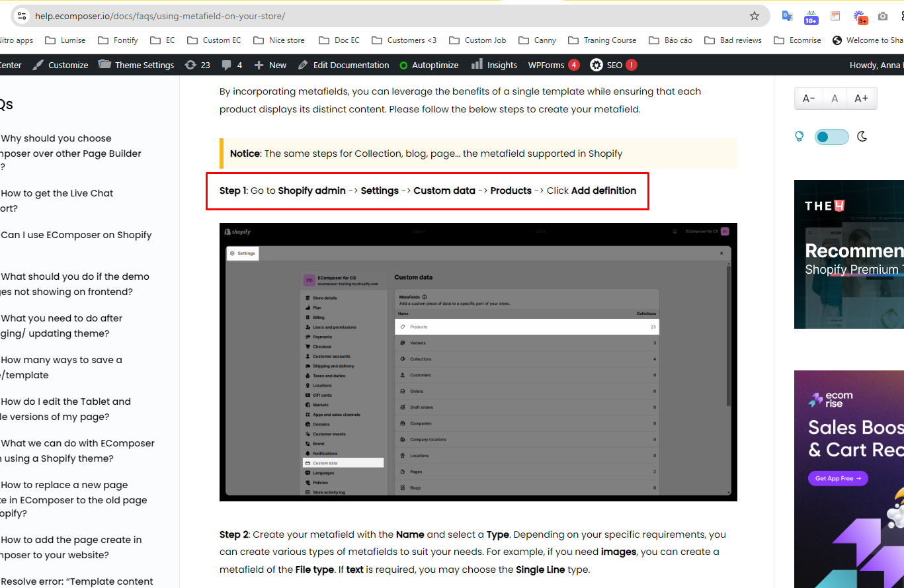Click the Shopify Custom data screenshot image
Screen dimensions: 904x588
coord(478,362)
